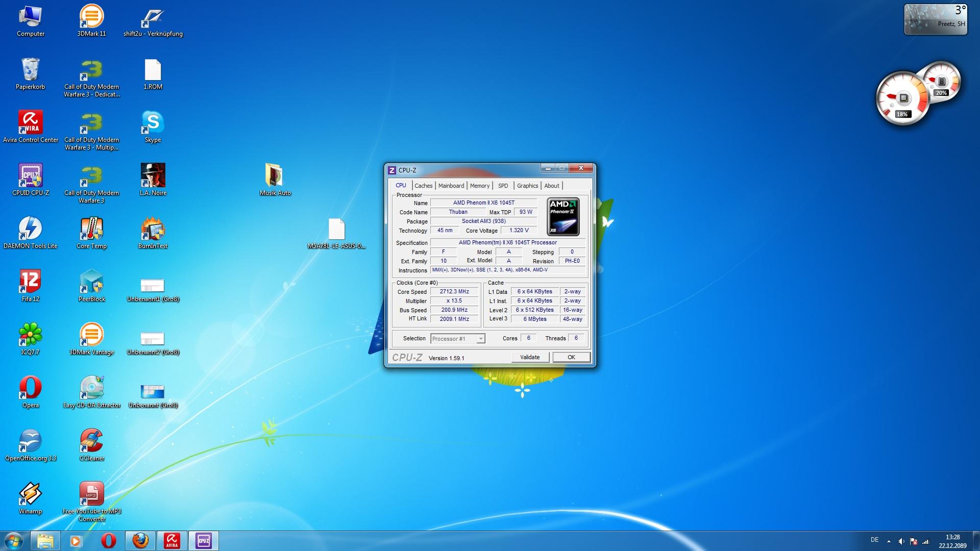Image resolution: width=980 pixels, height=551 pixels.
Task: Select the Unbenannt (Groß) image file
Action: [x=153, y=396]
